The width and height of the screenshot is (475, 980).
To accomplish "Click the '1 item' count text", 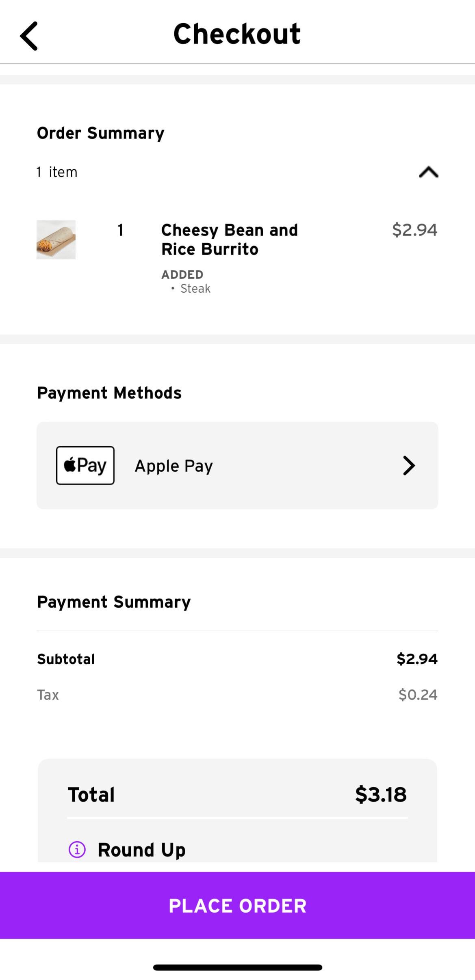I will click(57, 172).
